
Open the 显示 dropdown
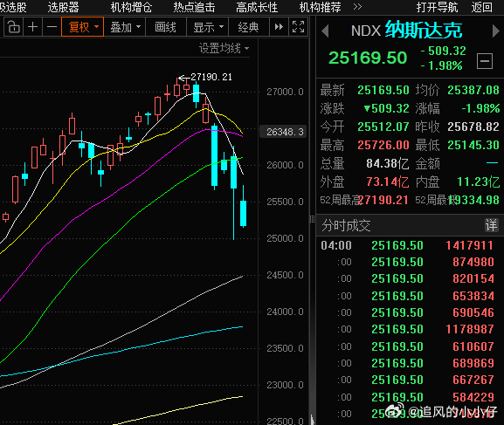[208, 27]
